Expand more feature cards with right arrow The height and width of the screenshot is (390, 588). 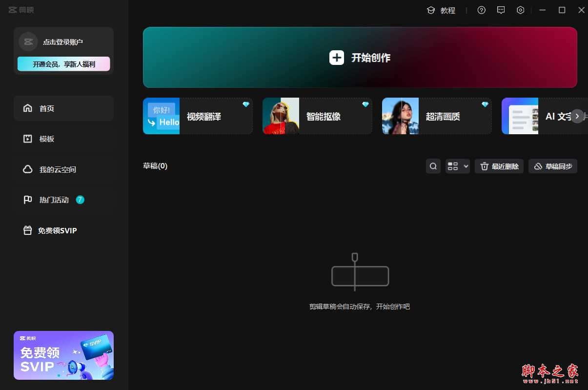[x=577, y=116]
